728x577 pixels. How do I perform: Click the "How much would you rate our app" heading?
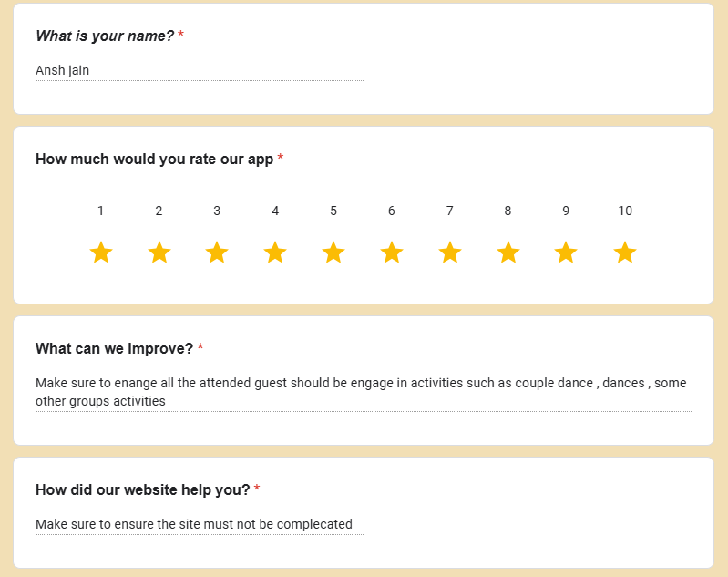[x=154, y=159]
